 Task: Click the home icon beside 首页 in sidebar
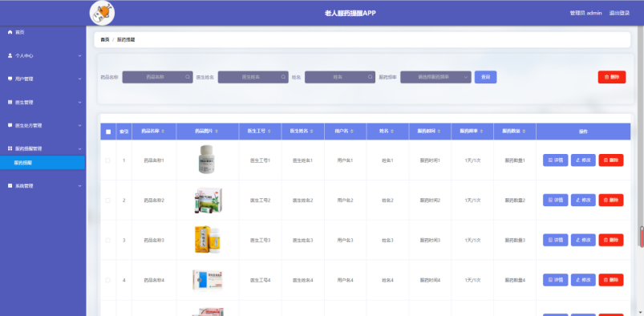[10, 32]
